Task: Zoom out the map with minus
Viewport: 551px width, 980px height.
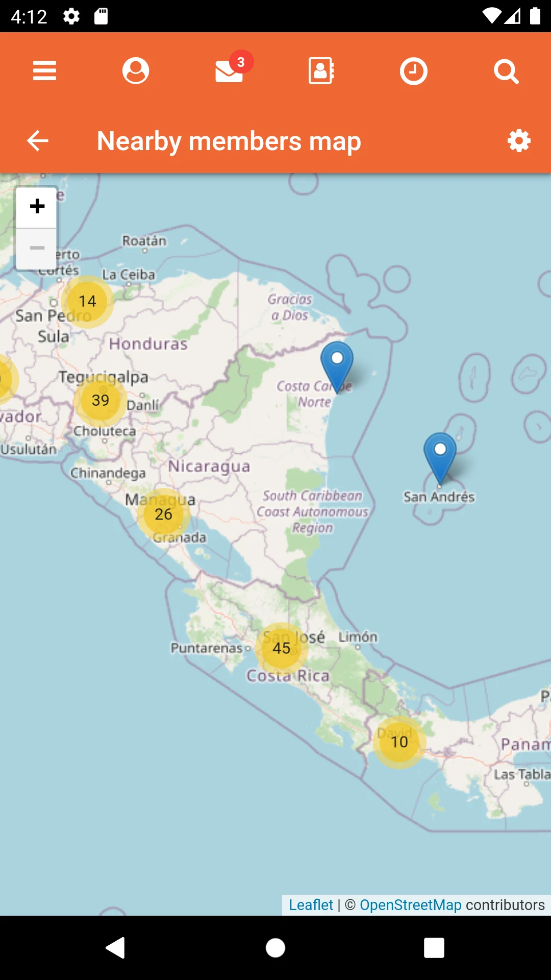Action: coord(37,249)
